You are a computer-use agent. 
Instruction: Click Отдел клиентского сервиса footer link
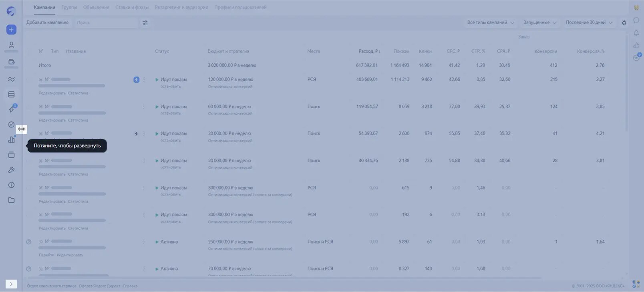coord(52,286)
